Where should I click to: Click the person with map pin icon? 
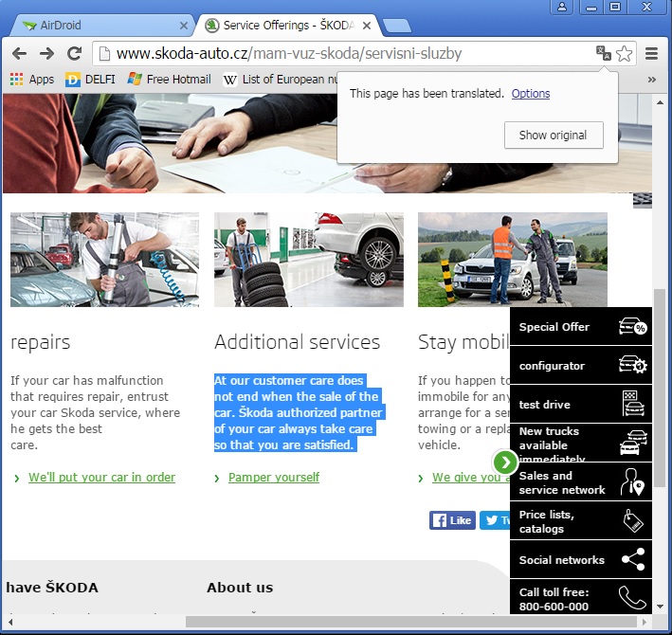click(632, 482)
